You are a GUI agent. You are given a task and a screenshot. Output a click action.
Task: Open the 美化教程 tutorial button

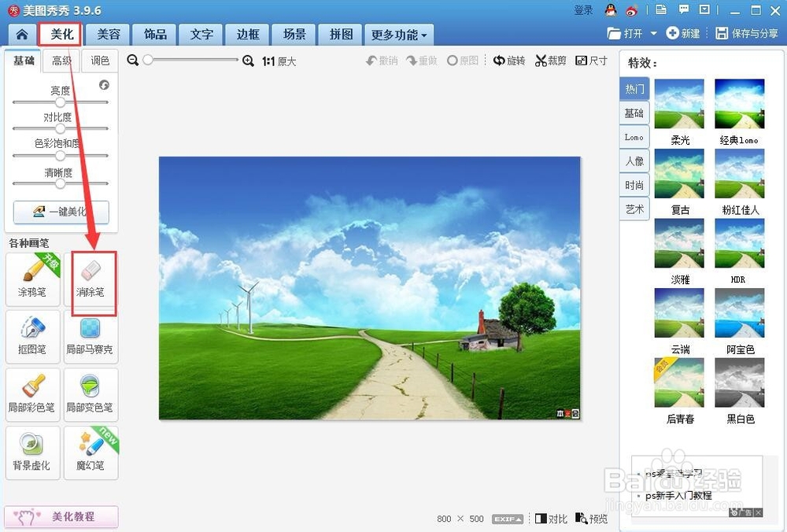click(61, 516)
